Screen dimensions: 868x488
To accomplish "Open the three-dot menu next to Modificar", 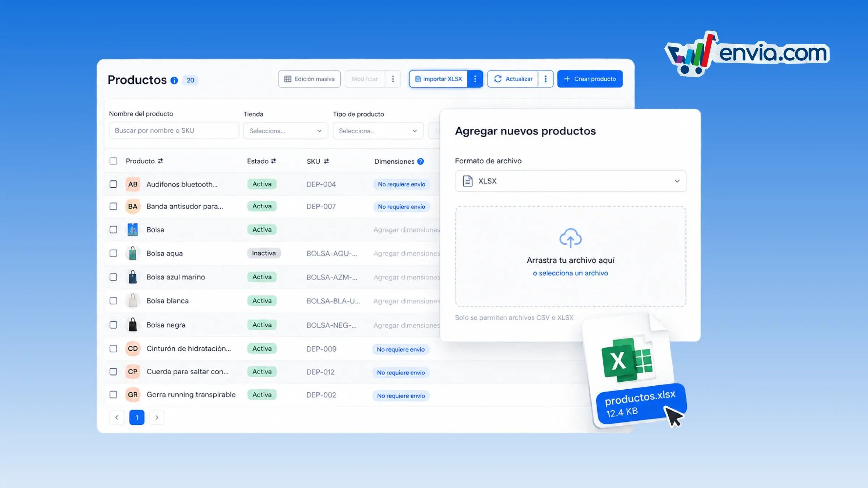I will [393, 79].
